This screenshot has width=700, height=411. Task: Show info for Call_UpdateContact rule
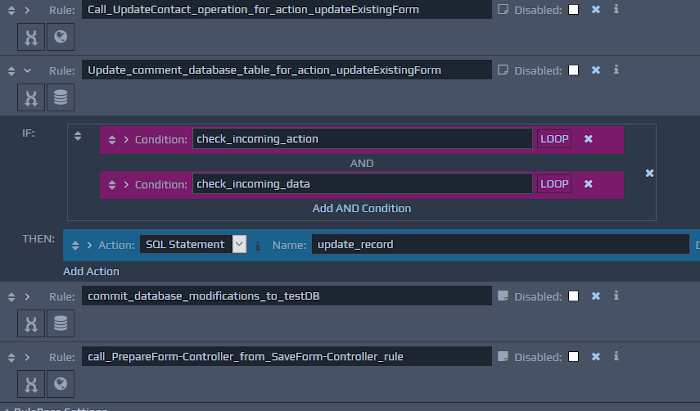pyautogui.click(x=616, y=9)
